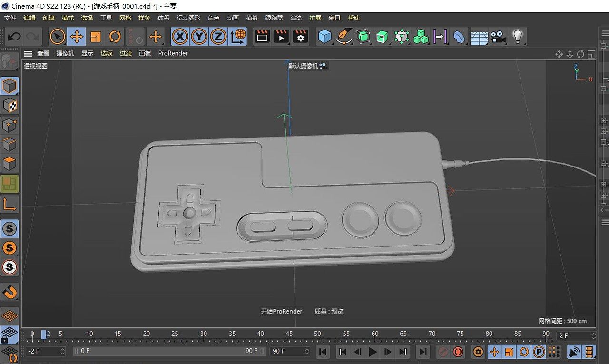
Task: Toggle X-axis lock
Action: point(180,36)
